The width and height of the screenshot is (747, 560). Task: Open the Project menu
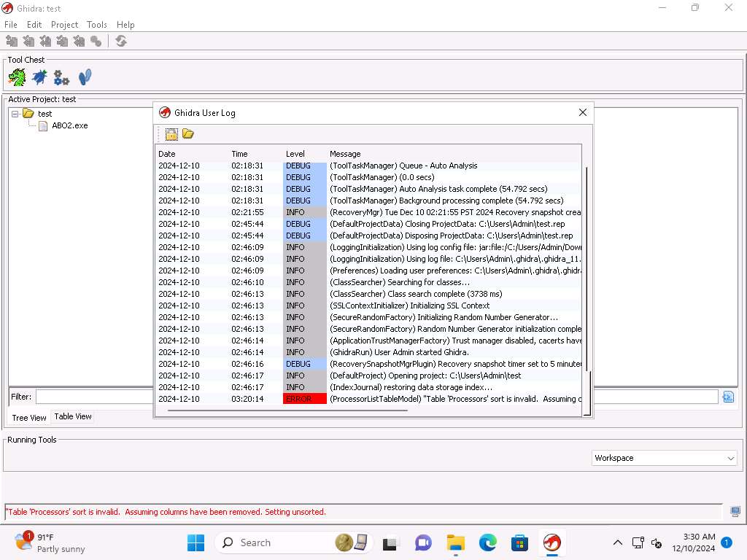tap(64, 25)
